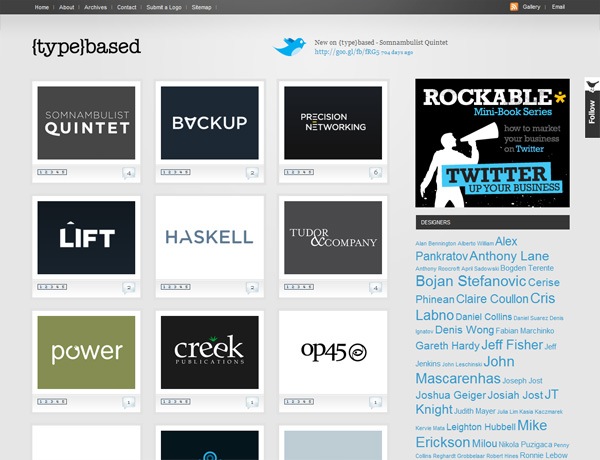The image size is (600, 460).
Task: Select designer Jeff Fisher
Action: coord(512,345)
